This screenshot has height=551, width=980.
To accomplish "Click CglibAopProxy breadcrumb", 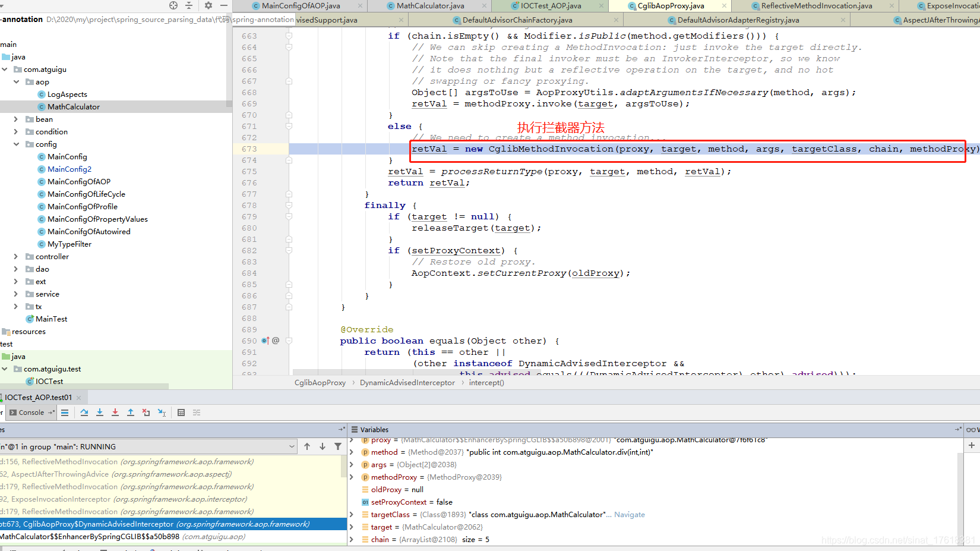I will coord(320,383).
